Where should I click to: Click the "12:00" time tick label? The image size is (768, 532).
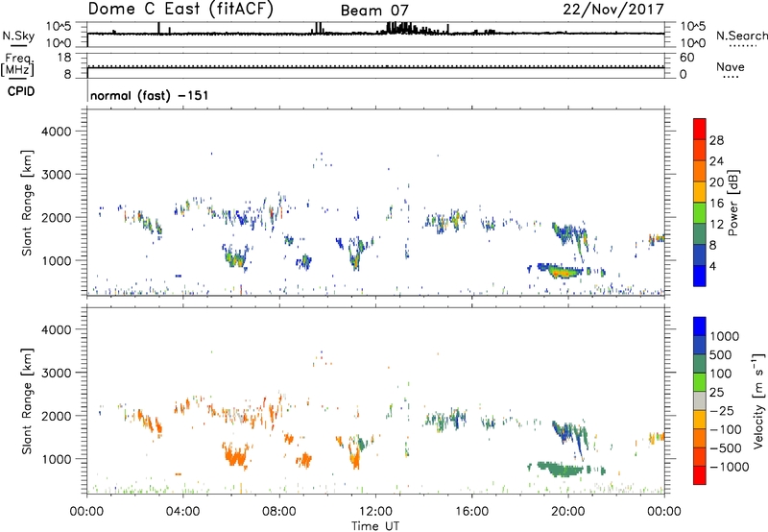(375, 512)
